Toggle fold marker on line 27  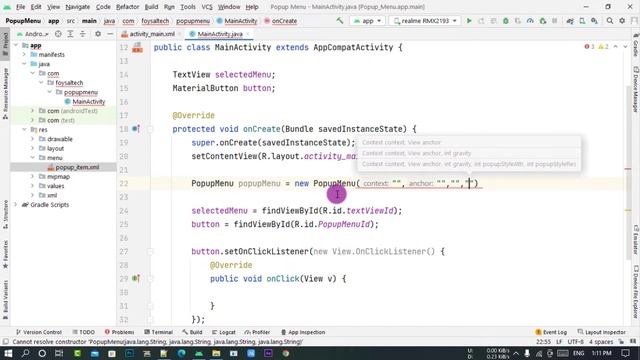150,251
